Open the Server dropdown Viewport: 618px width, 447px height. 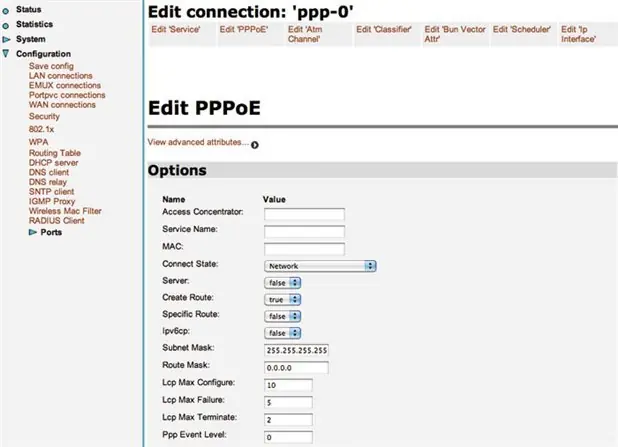tap(283, 283)
